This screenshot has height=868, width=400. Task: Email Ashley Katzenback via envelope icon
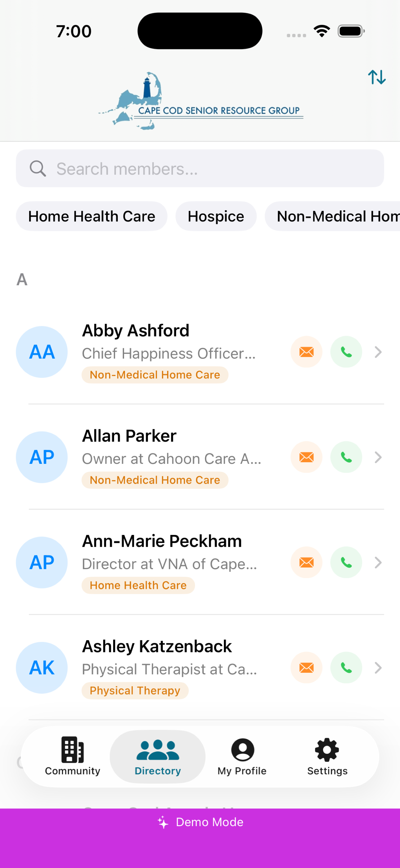[x=306, y=667]
